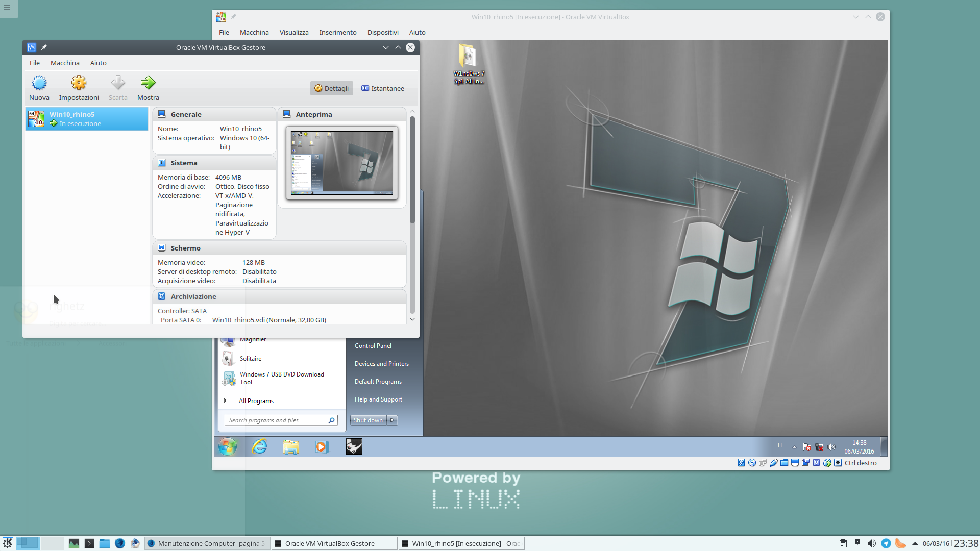Click the guest network disconnected icon
Screen dimensions: 980x551
point(819,447)
